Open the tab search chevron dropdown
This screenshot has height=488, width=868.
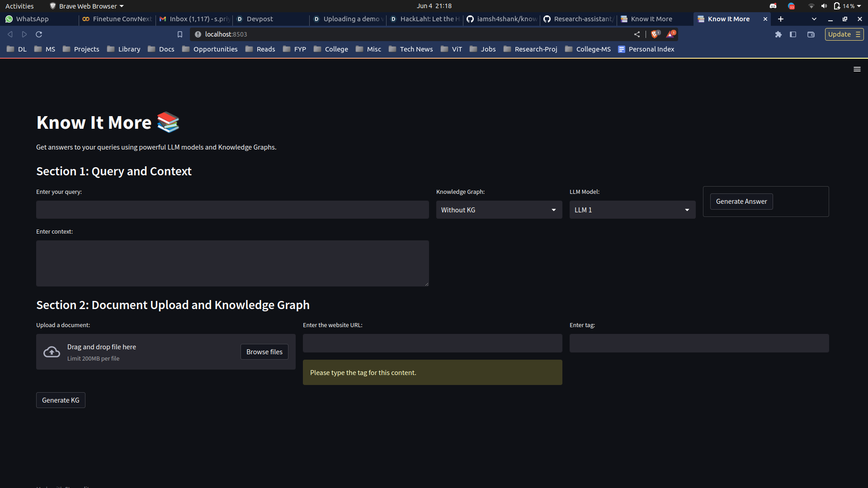814,19
